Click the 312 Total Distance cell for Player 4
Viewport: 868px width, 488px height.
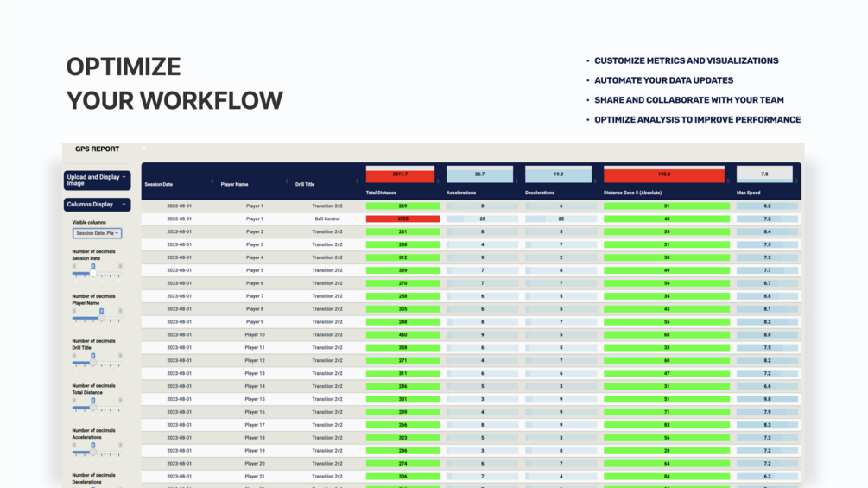coord(402,258)
